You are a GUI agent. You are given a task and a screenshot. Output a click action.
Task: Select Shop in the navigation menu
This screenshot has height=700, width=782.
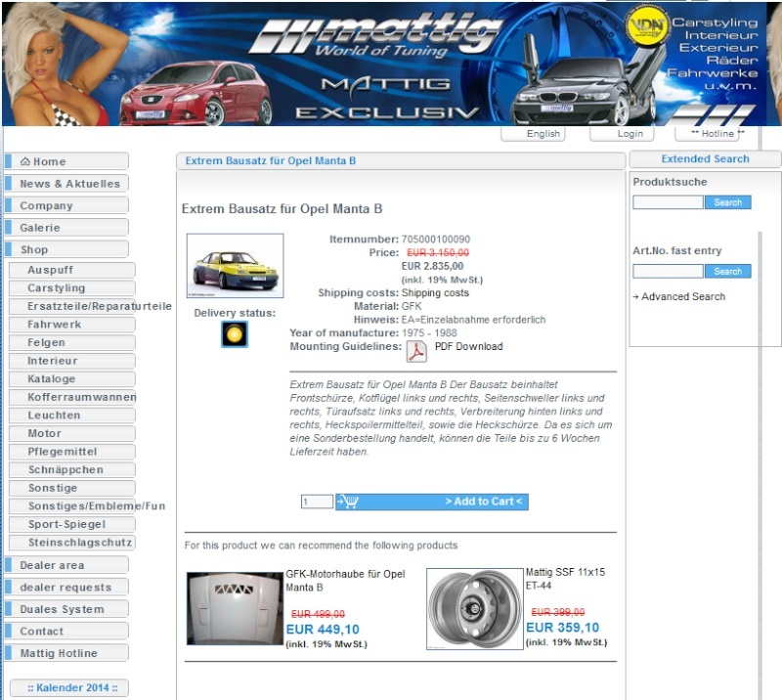[66, 249]
